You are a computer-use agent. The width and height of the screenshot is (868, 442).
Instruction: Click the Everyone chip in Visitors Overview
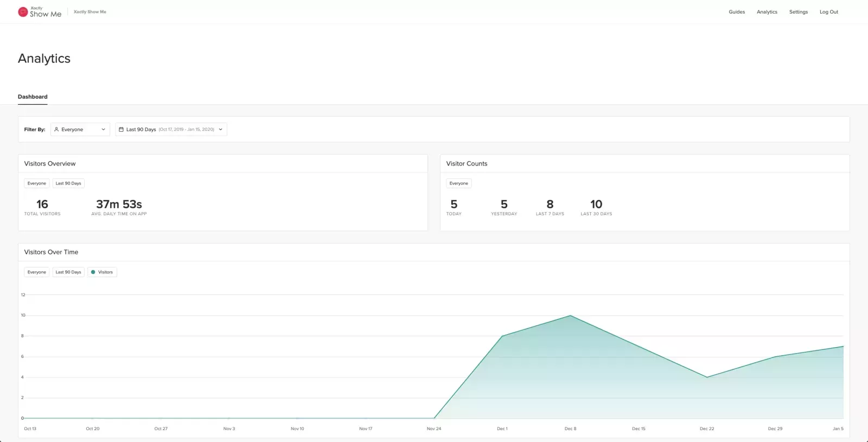pyautogui.click(x=37, y=183)
